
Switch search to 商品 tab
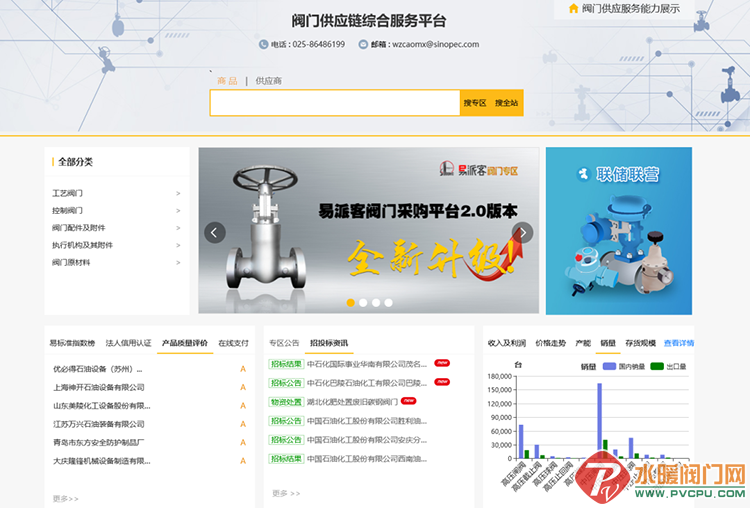(227, 81)
